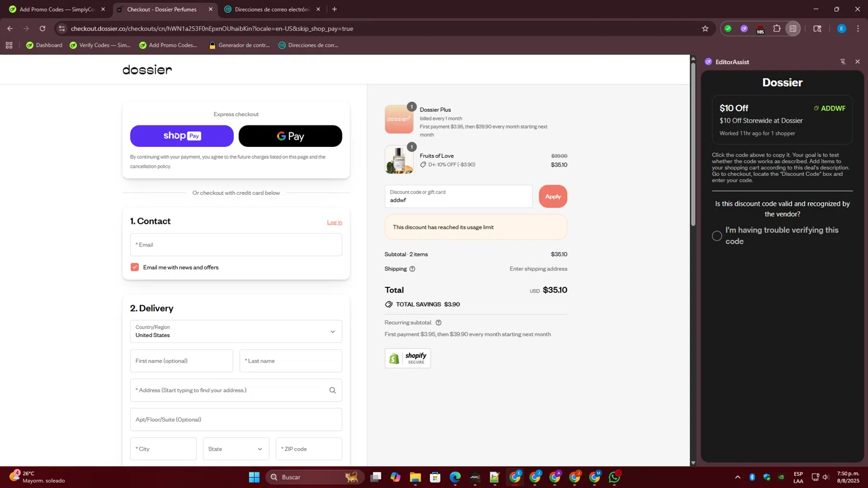The height and width of the screenshot is (488, 868).
Task: Open the Verify Codes bookmark
Action: pos(100,45)
